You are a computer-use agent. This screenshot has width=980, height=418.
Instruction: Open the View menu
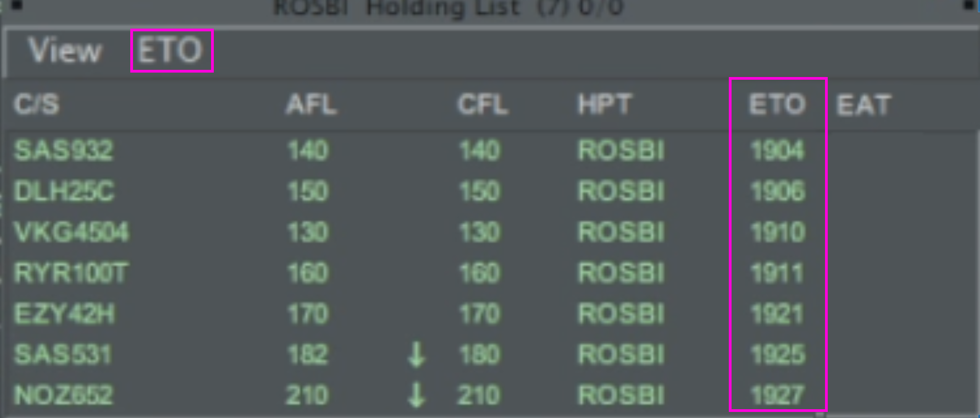(x=65, y=51)
